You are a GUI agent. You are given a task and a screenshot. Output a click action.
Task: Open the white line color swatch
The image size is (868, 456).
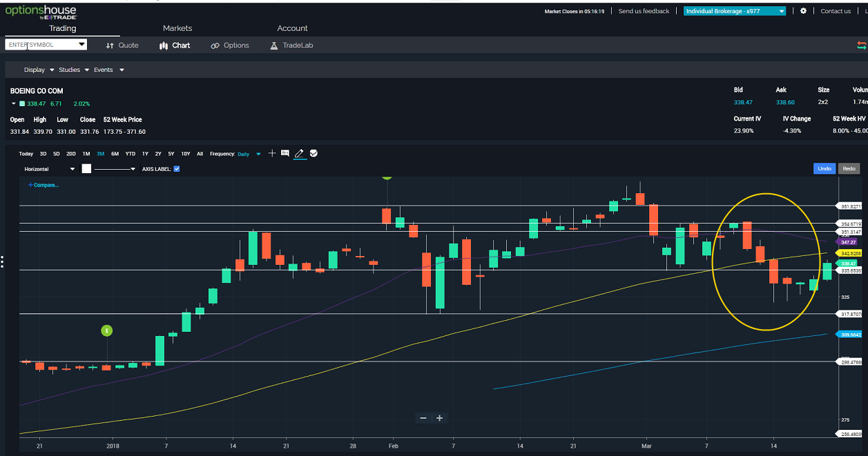pyautogui.click(x=86, y=168)
